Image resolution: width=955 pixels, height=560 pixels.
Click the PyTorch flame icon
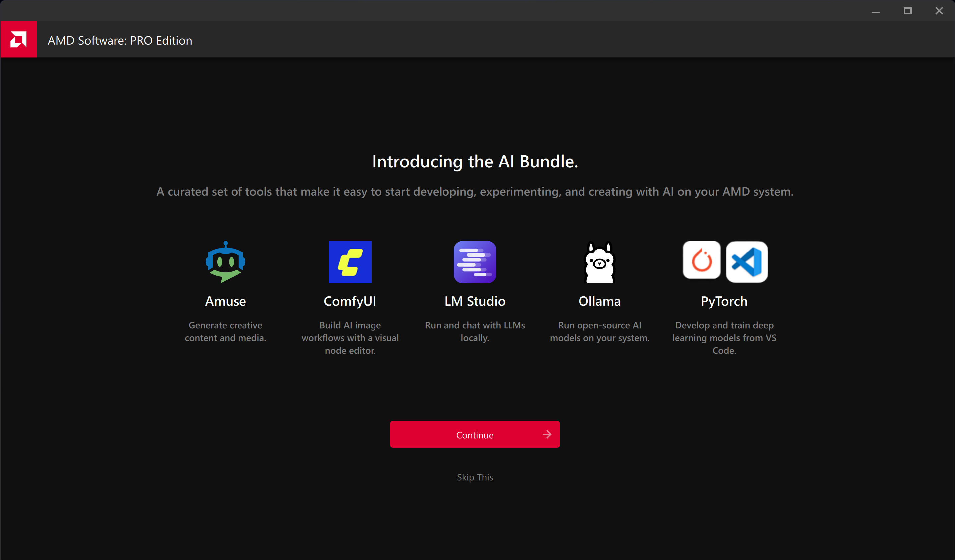702,260
